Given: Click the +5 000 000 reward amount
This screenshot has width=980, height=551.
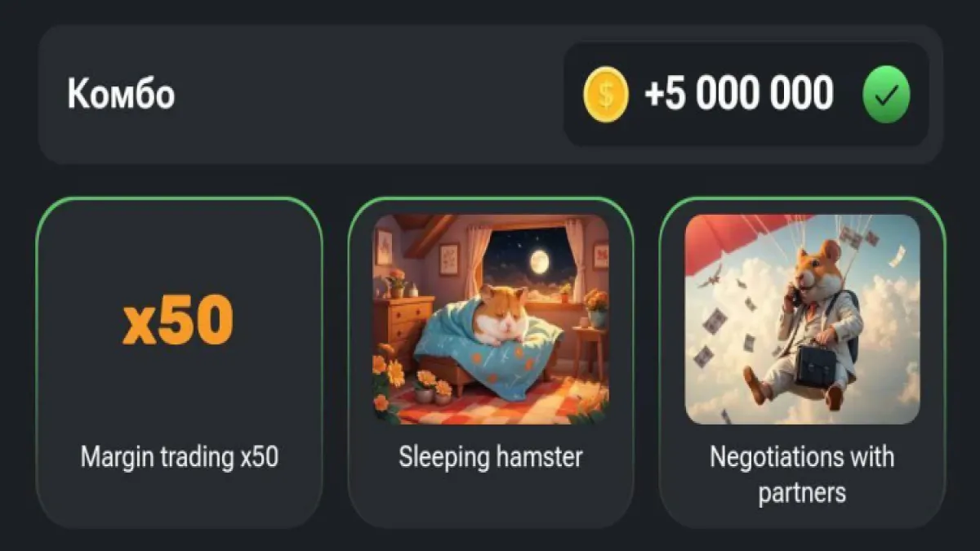Looking at the screenshot, I should (738, 93).
